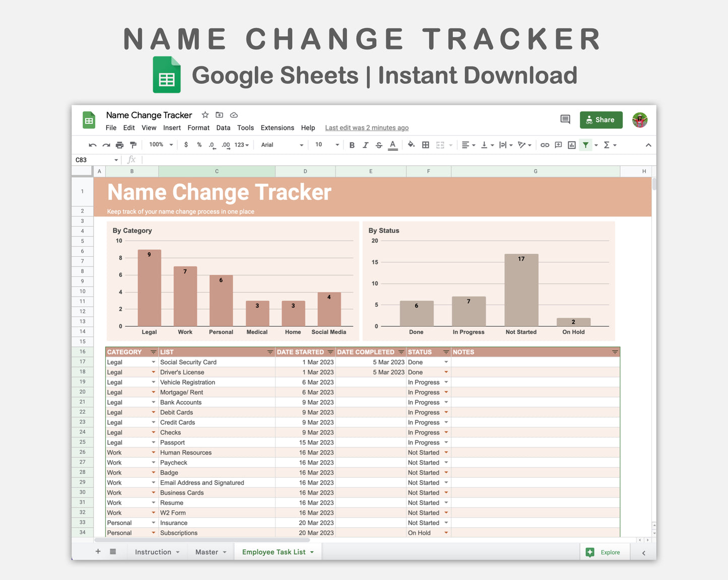The height and width of the screenshot is (580, 728).
Task: Open the fill color picker
Action: (x=411, y=144)
